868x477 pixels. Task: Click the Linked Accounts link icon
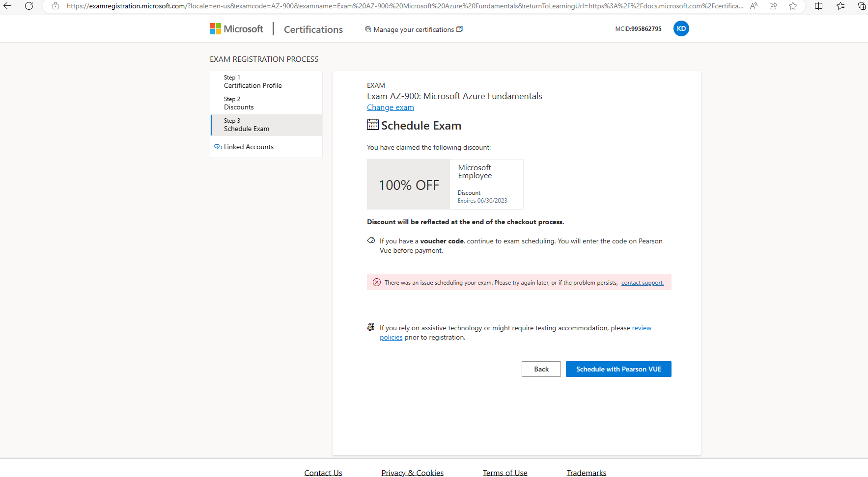(x=218, y=147)
